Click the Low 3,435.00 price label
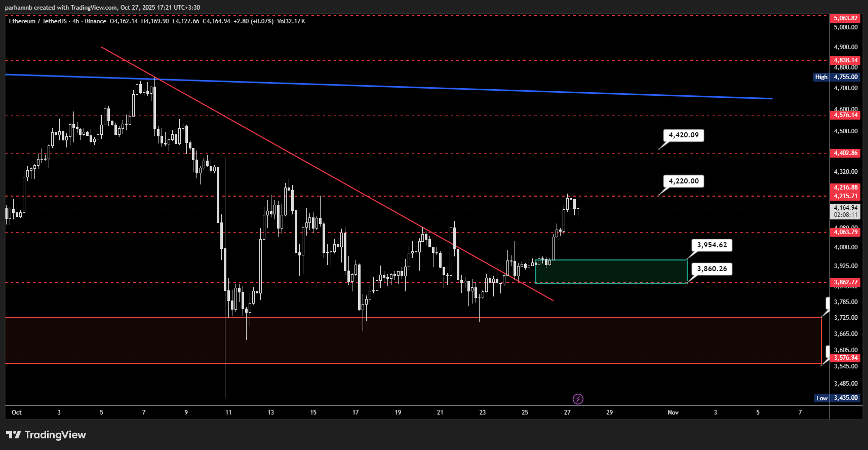Viewport: 868px width, 450px height. pos(837,398)
